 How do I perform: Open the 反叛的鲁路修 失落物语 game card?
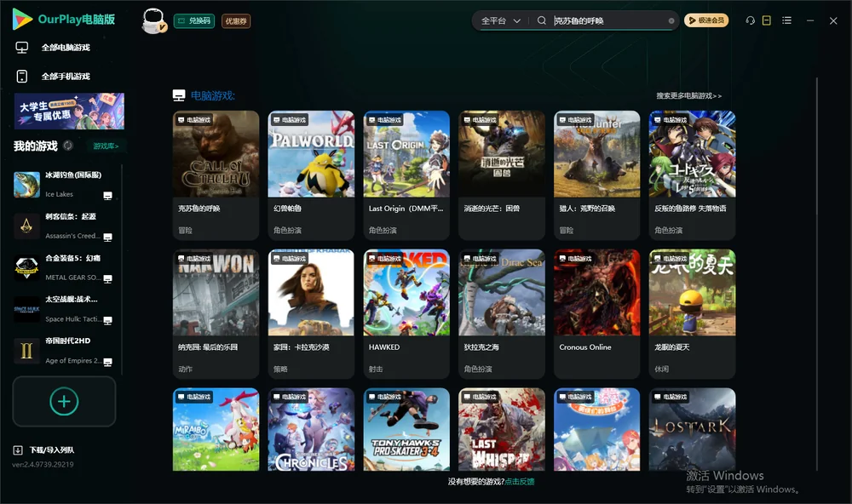(692, 175)
